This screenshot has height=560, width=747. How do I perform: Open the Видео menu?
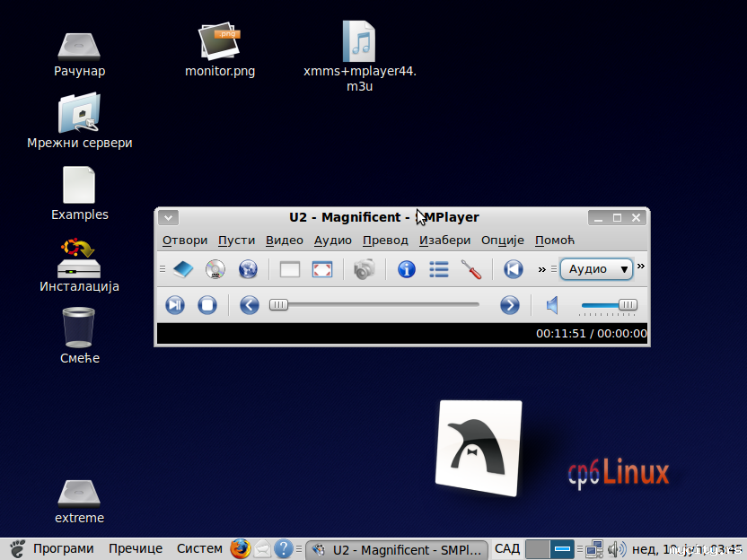[284, 241]
